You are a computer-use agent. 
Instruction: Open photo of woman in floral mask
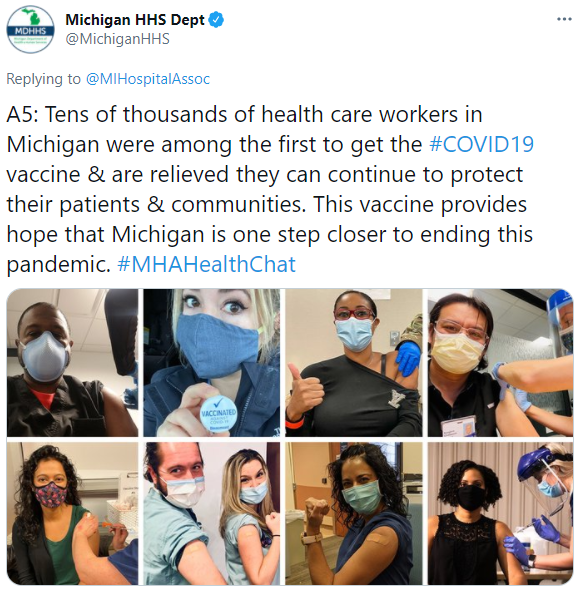pos(72,513)
